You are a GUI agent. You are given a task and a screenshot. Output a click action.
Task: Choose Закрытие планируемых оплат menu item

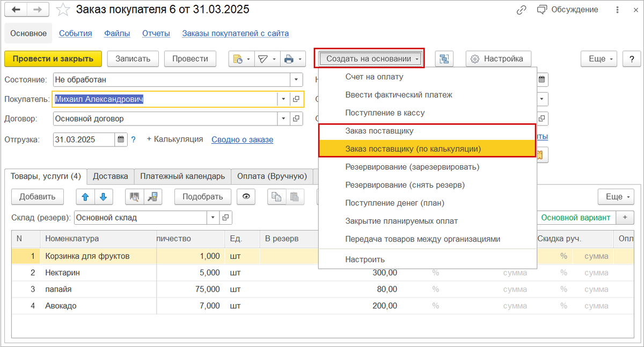click(427, 221)
